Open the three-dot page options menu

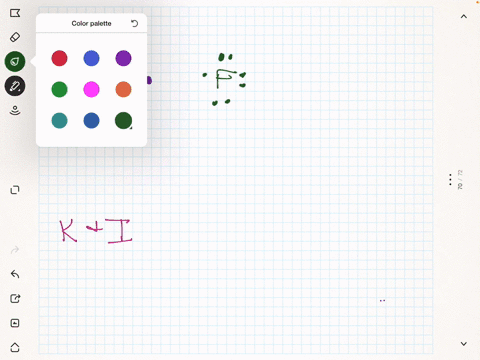[450, 180]
